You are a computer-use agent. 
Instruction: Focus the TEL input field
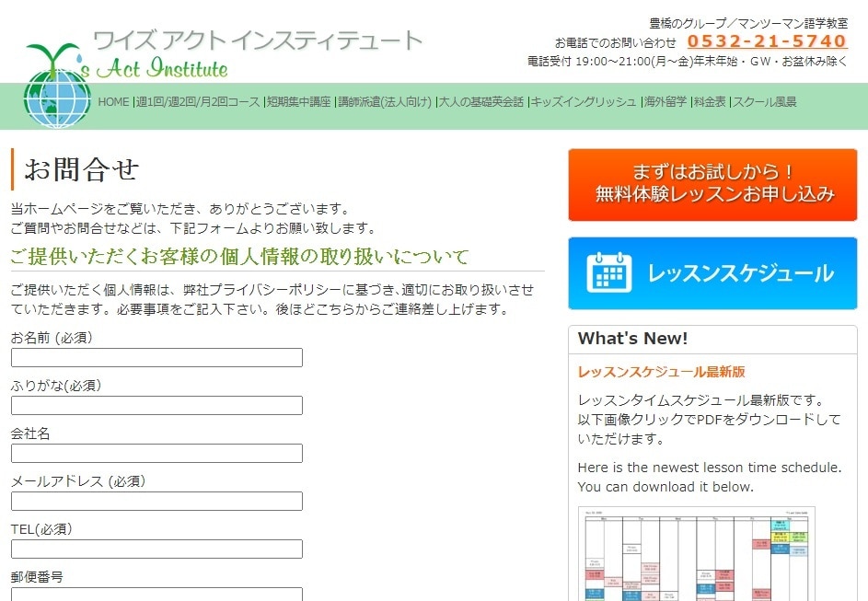(156, 549)
